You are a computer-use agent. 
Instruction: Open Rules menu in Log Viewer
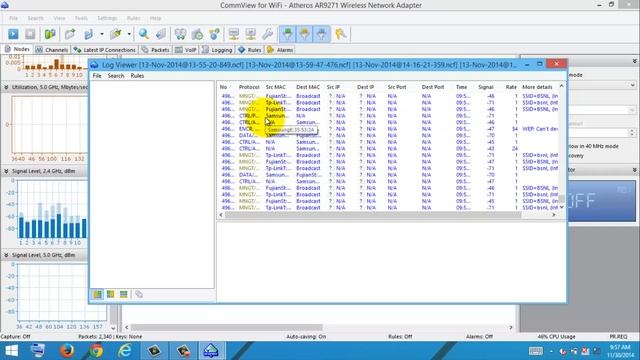(137, 76)
